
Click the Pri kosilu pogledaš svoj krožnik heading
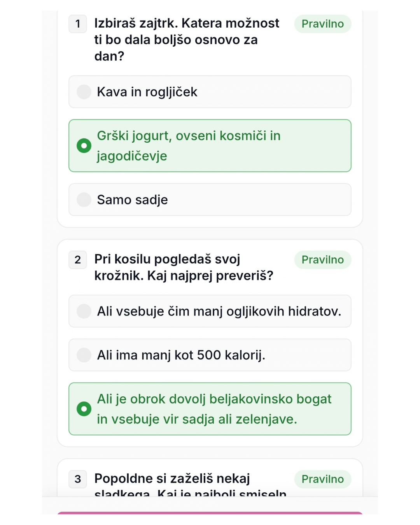click(x=184, y=268)
